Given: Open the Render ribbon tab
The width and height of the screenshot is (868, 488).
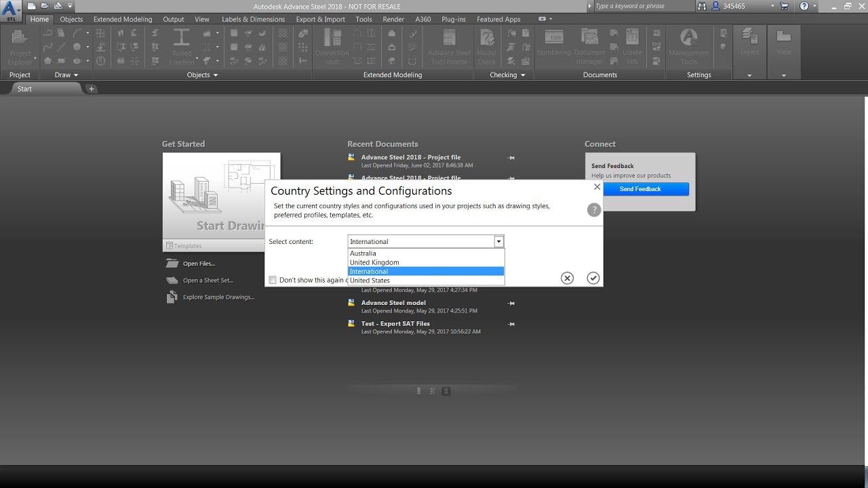Looking at the screenshot, I should 393,19.
